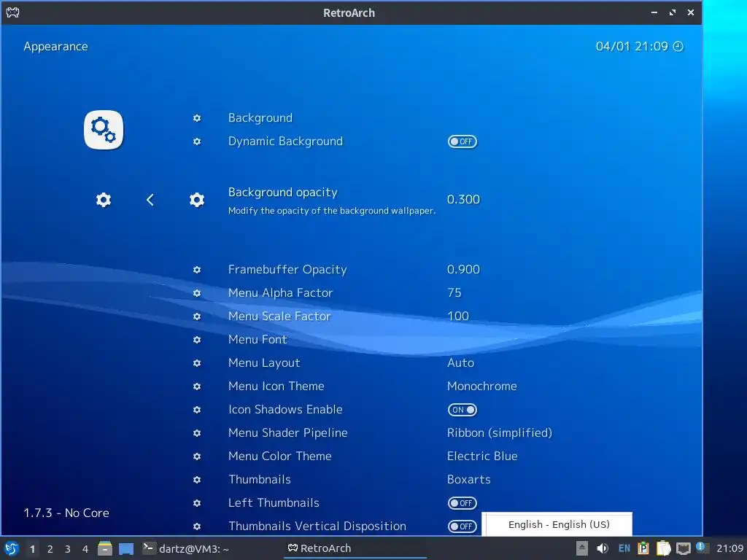
Task: Open the file manager taskbar icon
Action: pyautogui.click(x=105, y=548)
